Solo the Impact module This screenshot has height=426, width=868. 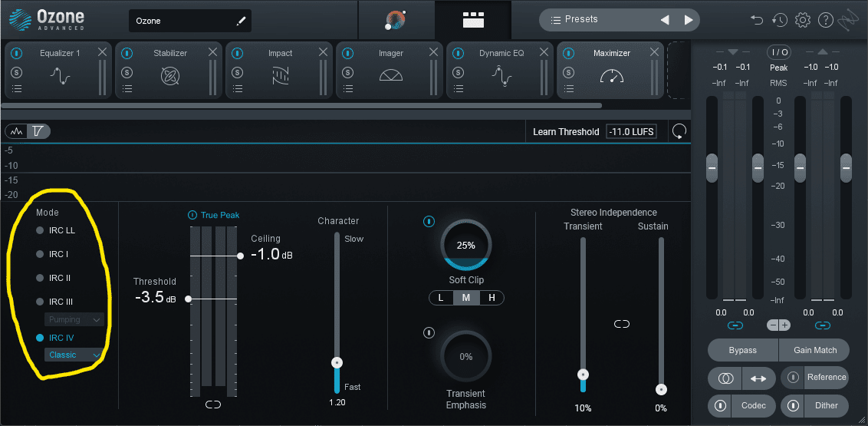pyautogui.click(x=238, y=72)
